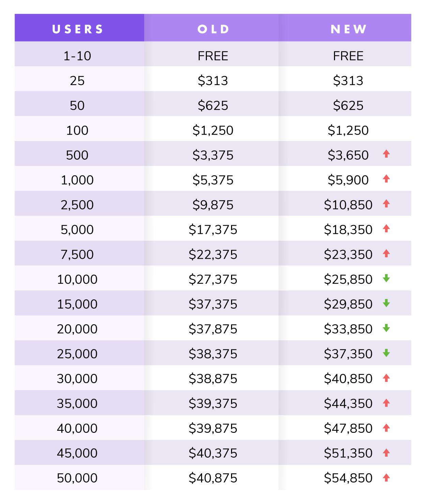Screen dimensions: 426x504
Task: Click the green down arrow beside $33,850
Action: point(386,328)
